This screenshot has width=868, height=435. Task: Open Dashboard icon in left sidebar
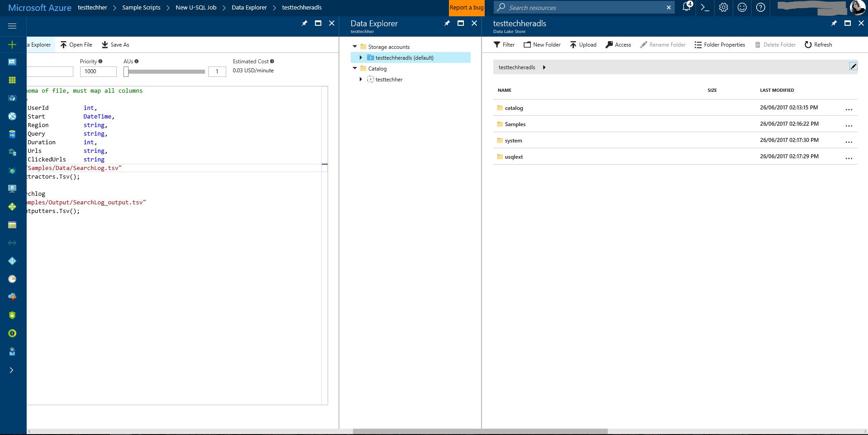pos(12,62)
